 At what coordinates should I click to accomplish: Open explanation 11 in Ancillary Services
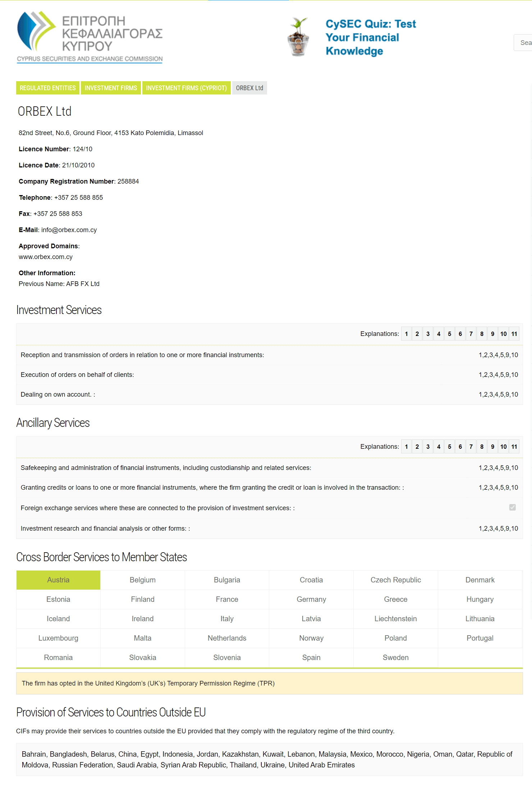click(514, 447)
